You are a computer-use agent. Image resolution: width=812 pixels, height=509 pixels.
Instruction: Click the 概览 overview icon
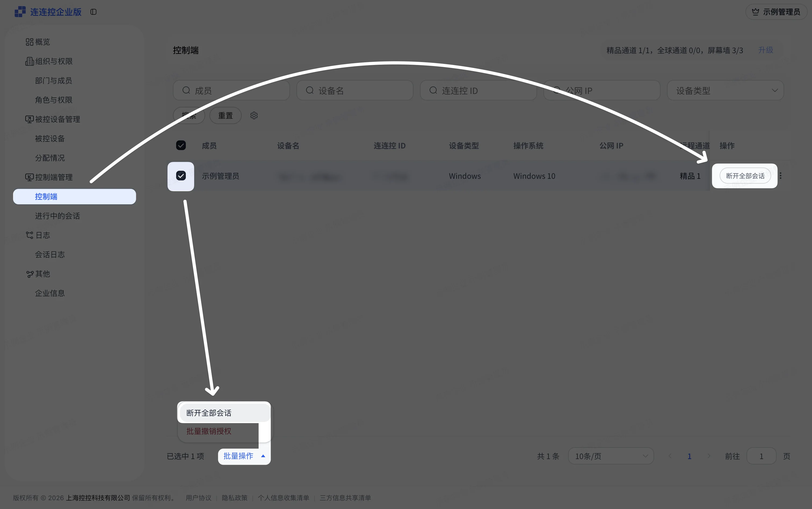pos(30,42)
